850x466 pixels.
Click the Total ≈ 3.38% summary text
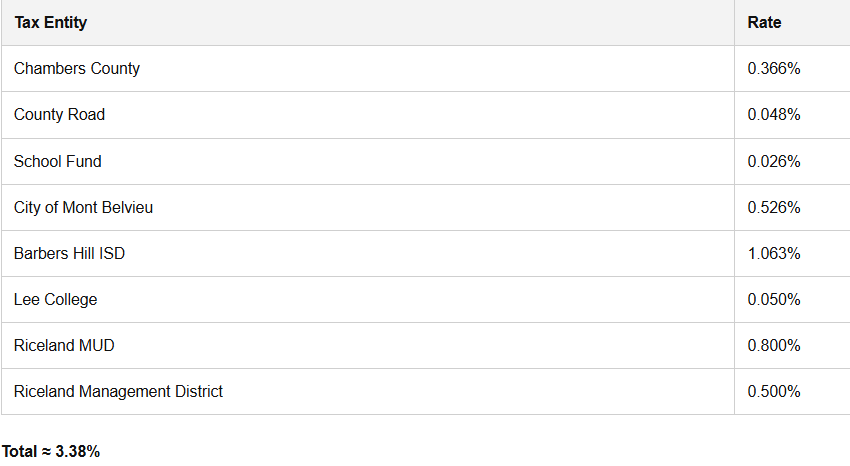pos(51,451)
